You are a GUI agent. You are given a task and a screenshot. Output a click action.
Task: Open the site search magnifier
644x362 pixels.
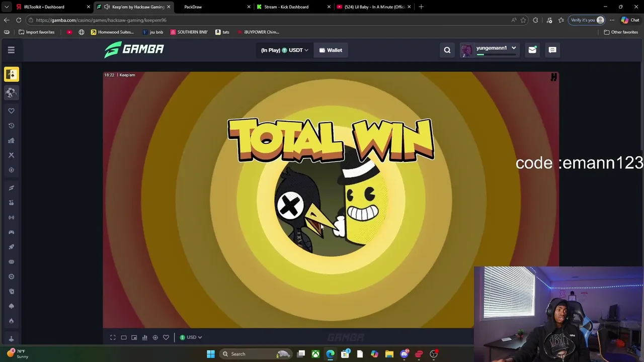[x=447, y=50]
